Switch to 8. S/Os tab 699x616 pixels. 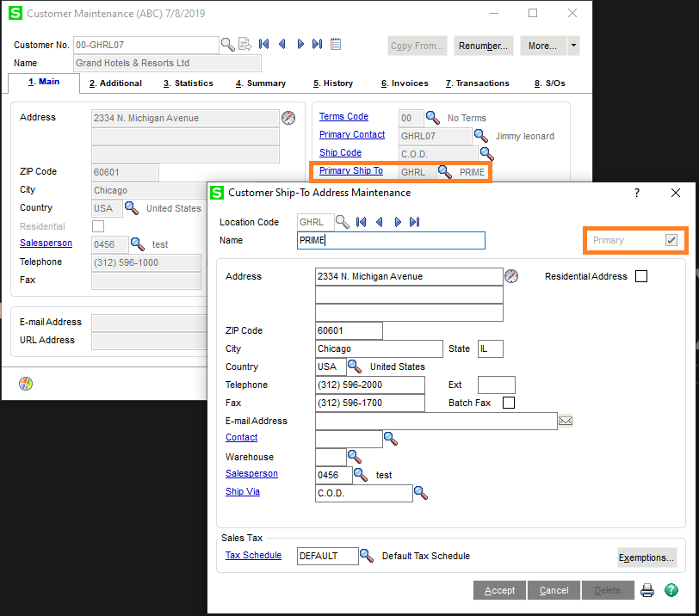(550, 83)
